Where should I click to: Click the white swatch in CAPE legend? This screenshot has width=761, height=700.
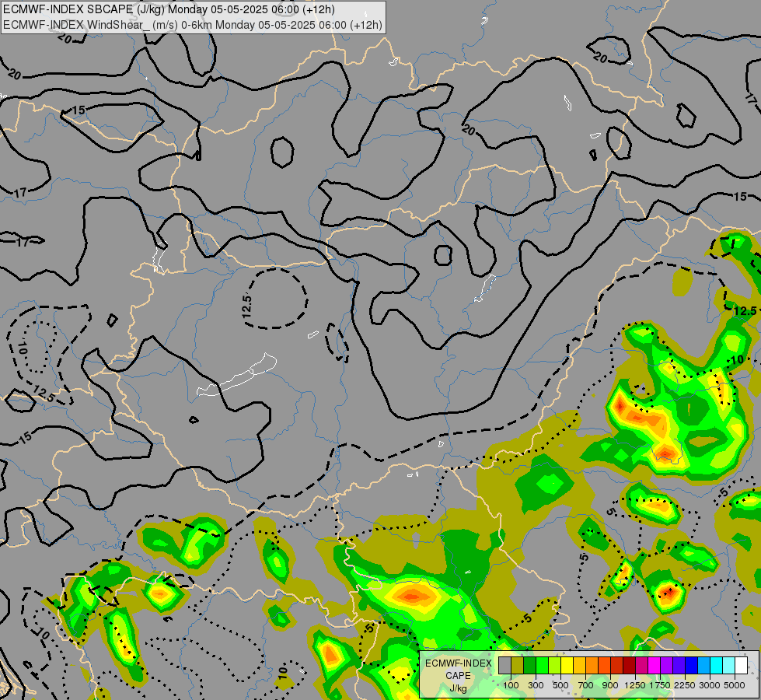coord(741,665)
